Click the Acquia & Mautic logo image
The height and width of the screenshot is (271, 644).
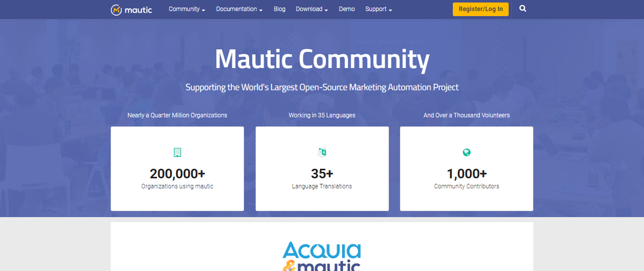tap(322, 256)
